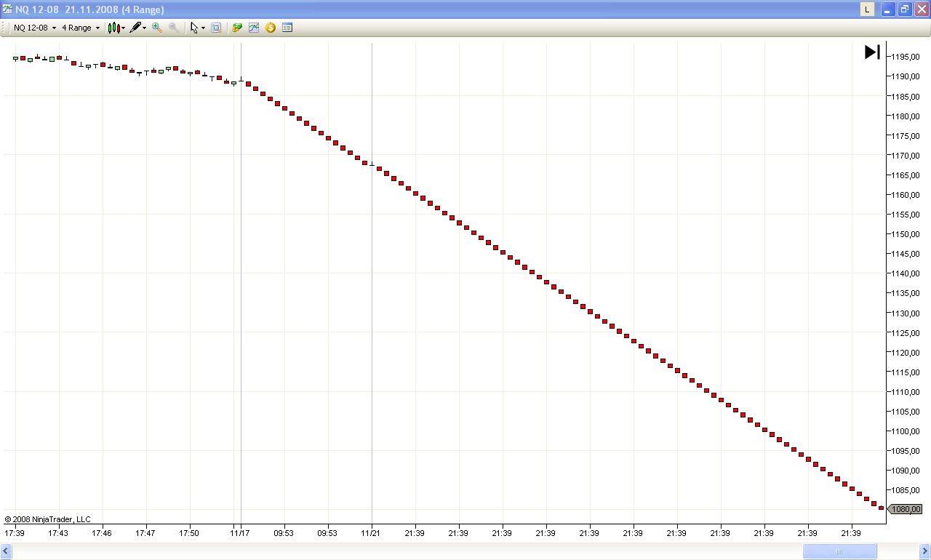Open the cursor pointer type dropdown
The width and height of the screenshot is (931, 560).
click(197, 28)
